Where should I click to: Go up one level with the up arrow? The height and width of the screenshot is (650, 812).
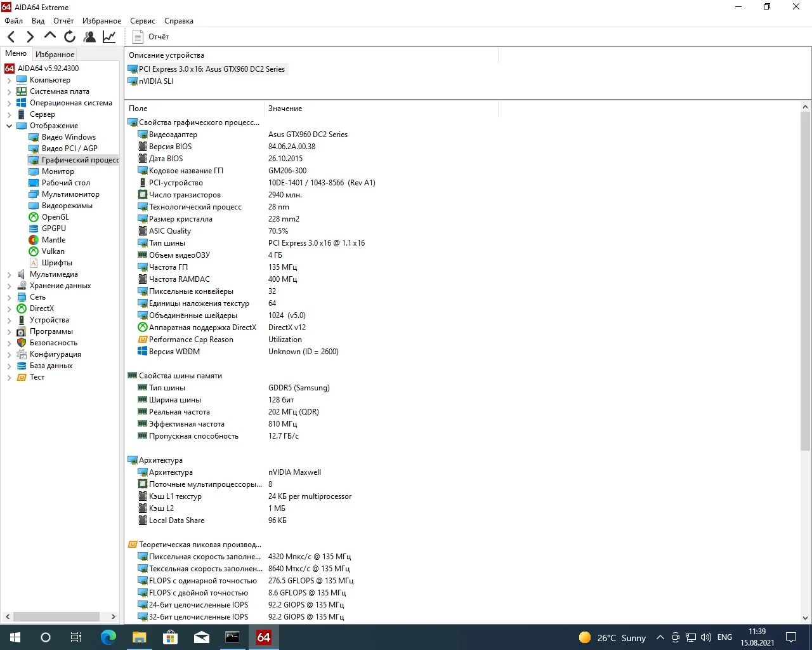tap(50, 36)
